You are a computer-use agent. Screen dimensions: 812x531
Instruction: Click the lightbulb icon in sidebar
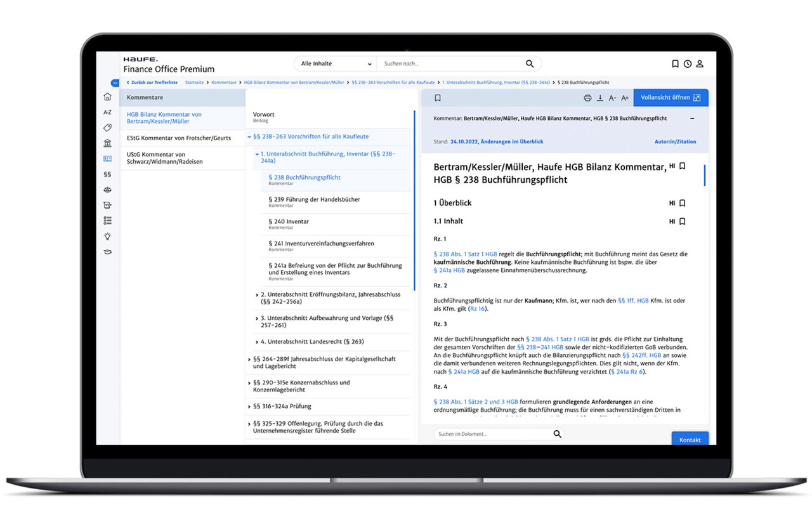click(107, 236)
